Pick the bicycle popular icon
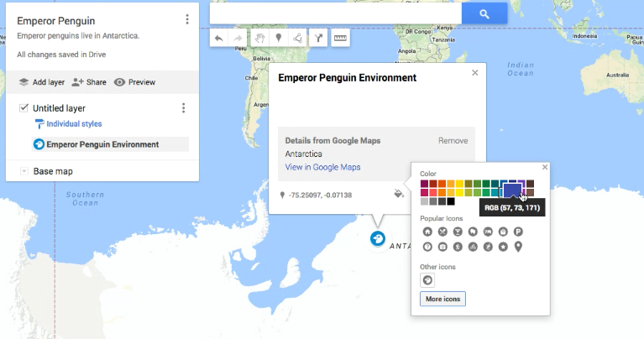This screenshot has height=339, width=644. click(x=473, y=247)
